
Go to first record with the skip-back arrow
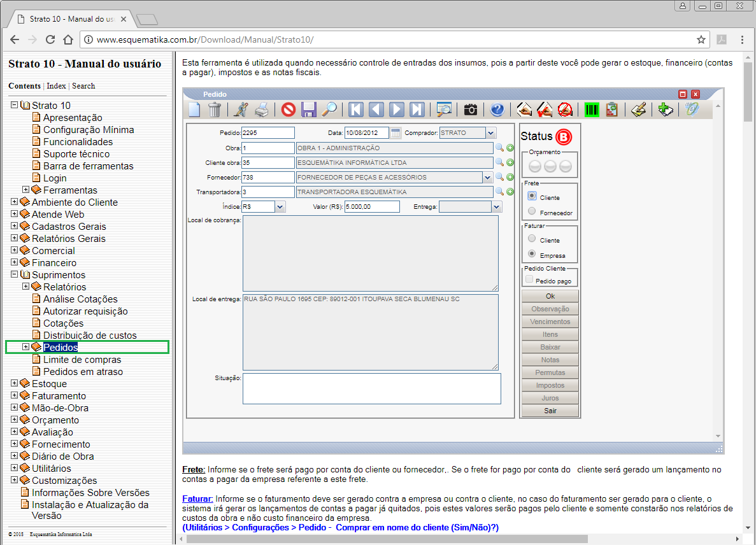click(x=356, y=110)
